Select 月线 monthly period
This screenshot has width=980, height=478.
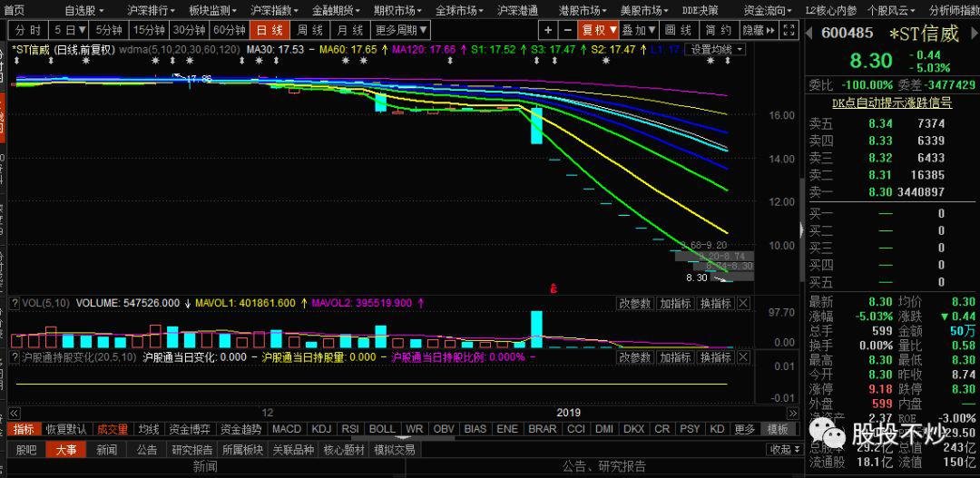(x=350, y=29)
